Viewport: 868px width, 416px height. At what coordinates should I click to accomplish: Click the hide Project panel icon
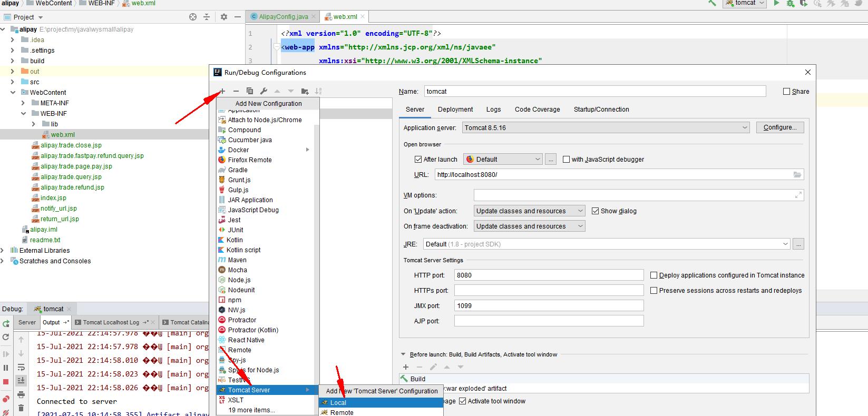pos(237,17)
